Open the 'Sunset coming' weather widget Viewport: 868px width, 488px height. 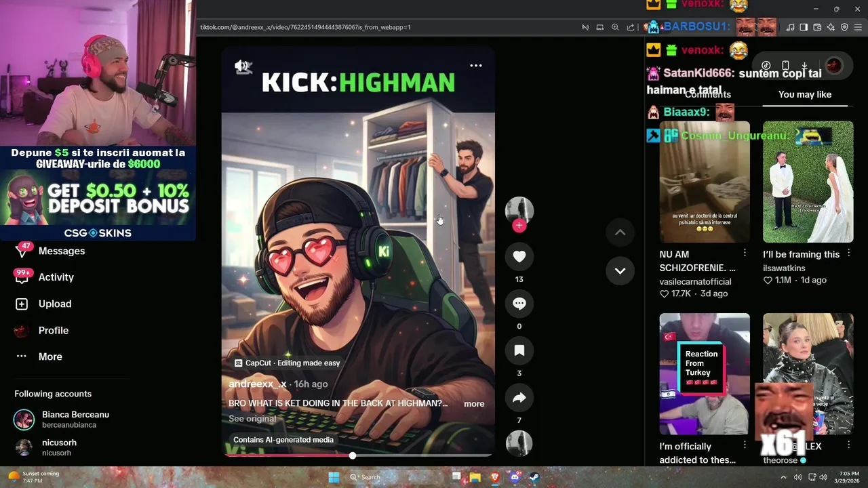click(x=33, y=476)
